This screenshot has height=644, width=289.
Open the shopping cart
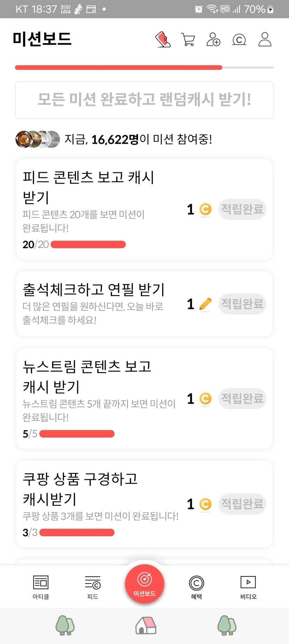(188, 39)
